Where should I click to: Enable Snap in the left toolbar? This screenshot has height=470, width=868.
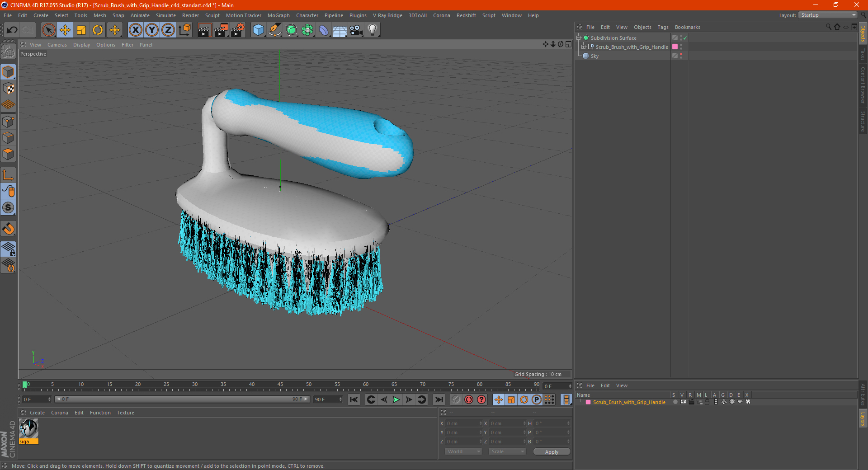(9, 229)
